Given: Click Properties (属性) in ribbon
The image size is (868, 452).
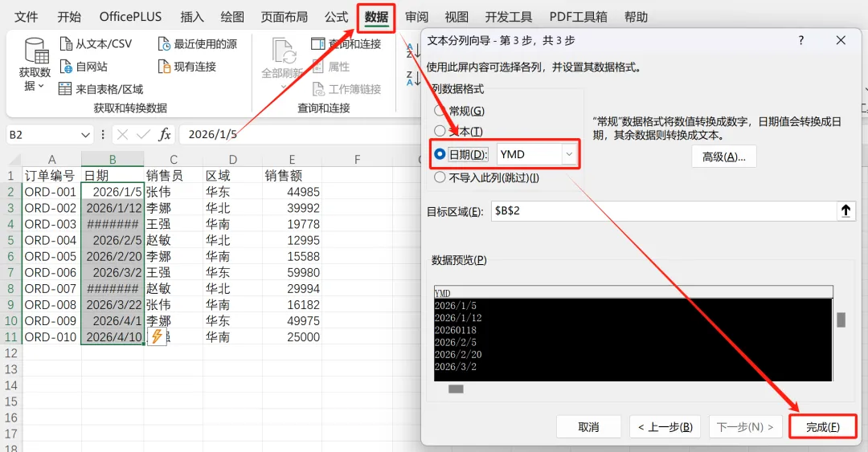Looking at the screenshot, I should 330,67.
